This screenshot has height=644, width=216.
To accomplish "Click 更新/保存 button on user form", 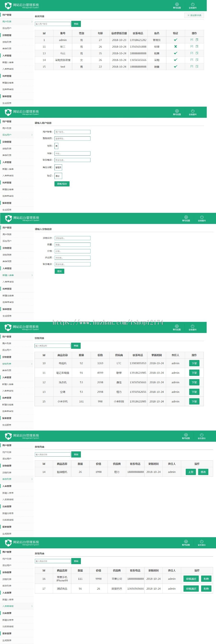I will point(62,184).
